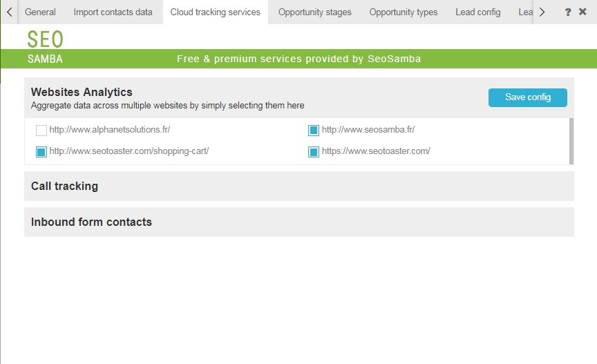This screenshot has height=364, width=597.
Task: Switch to the General tab
Action: [40, 12]
